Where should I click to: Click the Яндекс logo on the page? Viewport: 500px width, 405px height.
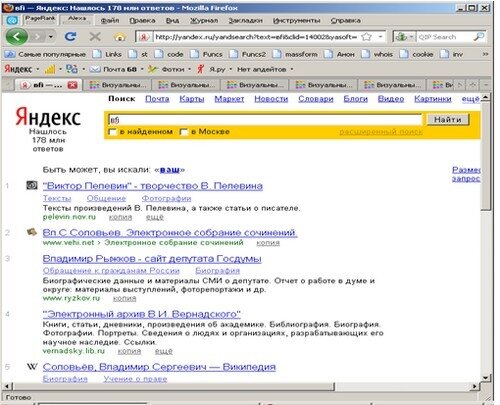(48, 117)
